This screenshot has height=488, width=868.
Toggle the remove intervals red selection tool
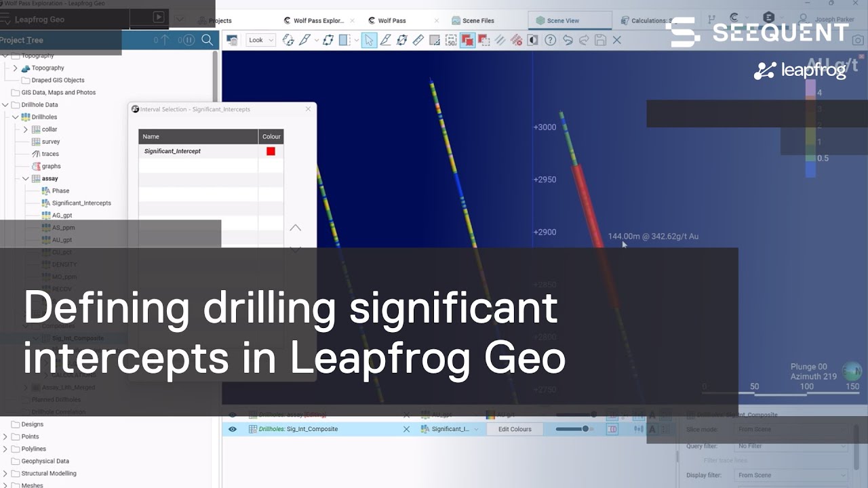point(484,40)
